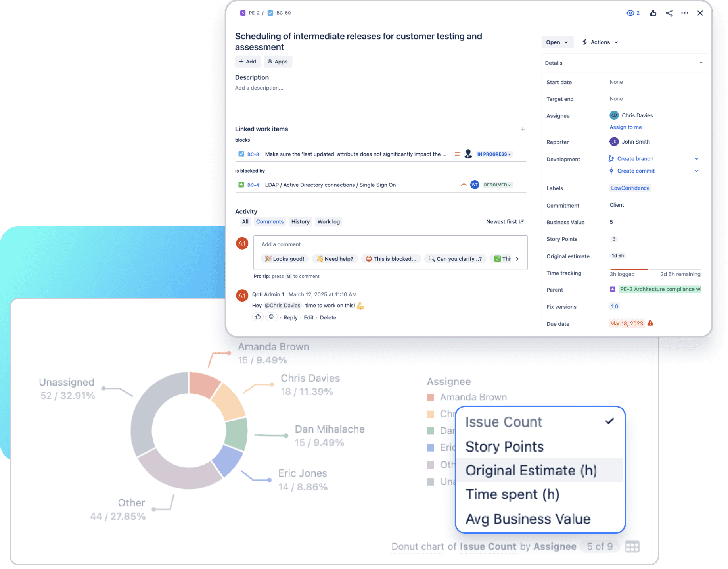The width and height of the screenshot is (728, 569).
Task: Collapse the Details panel
Action: point(701,63)
